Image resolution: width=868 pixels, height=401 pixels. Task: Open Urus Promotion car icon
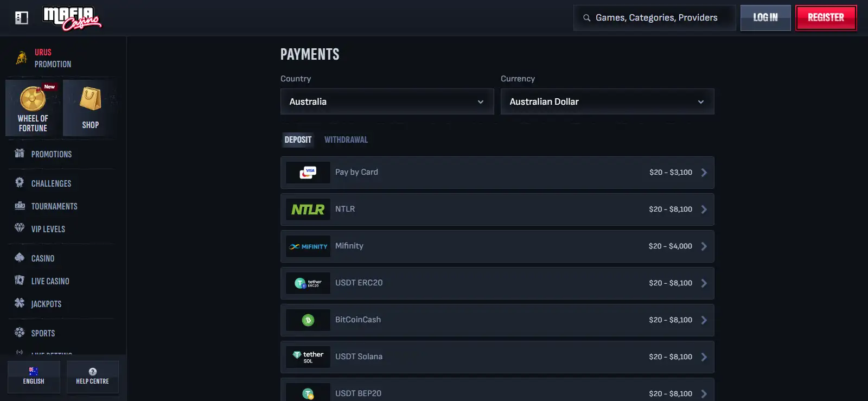pyautogui.click(x=22, y=58)
